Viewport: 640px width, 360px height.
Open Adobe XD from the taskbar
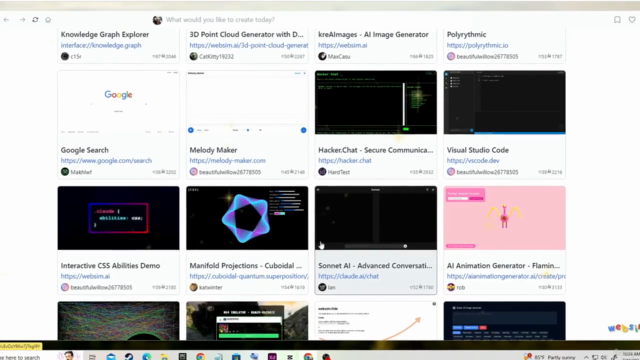click(x=272, y=357)
